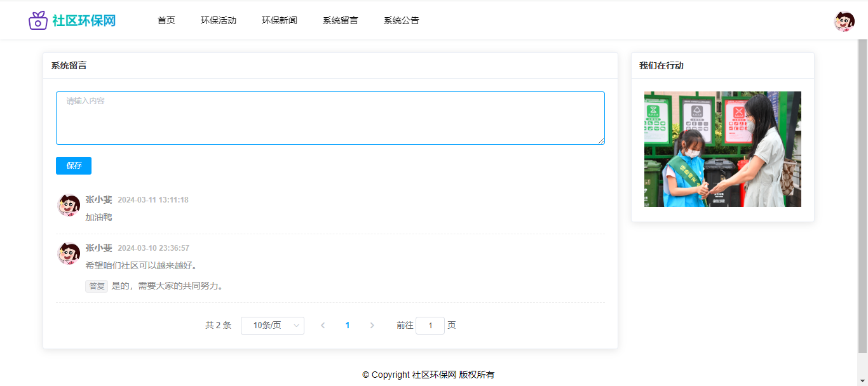Click the comment 希望咱们社区可以越来越好。
Image resolution: width=868 pixels, height=386 pixels.
[x=144, y=265]
